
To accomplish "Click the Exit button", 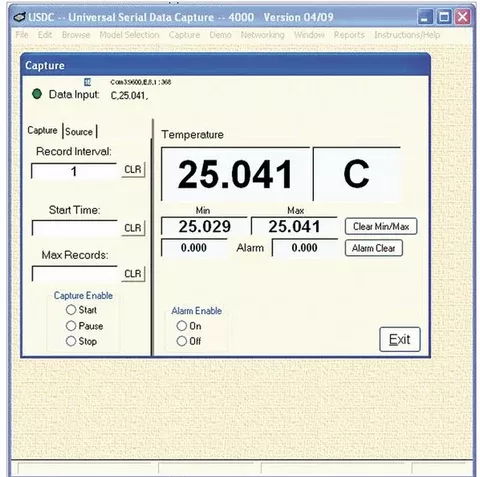I will tap(400, 340).
